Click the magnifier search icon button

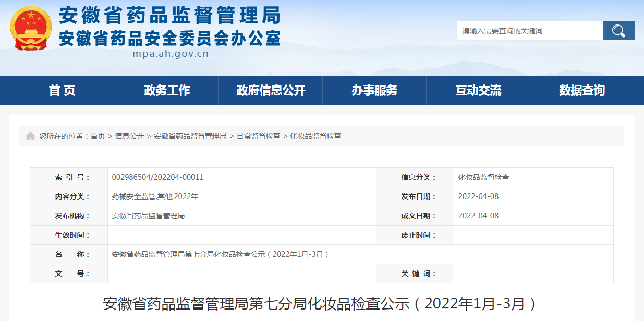pos(618,31)
